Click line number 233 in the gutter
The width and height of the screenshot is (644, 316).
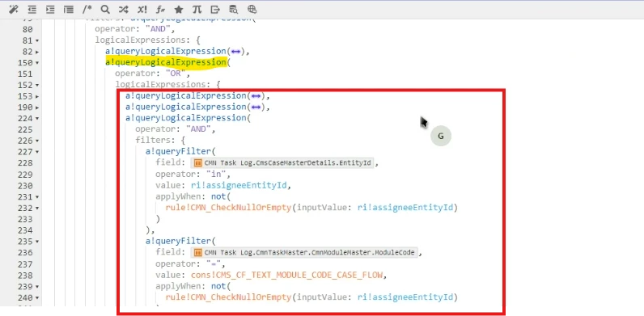25,219
